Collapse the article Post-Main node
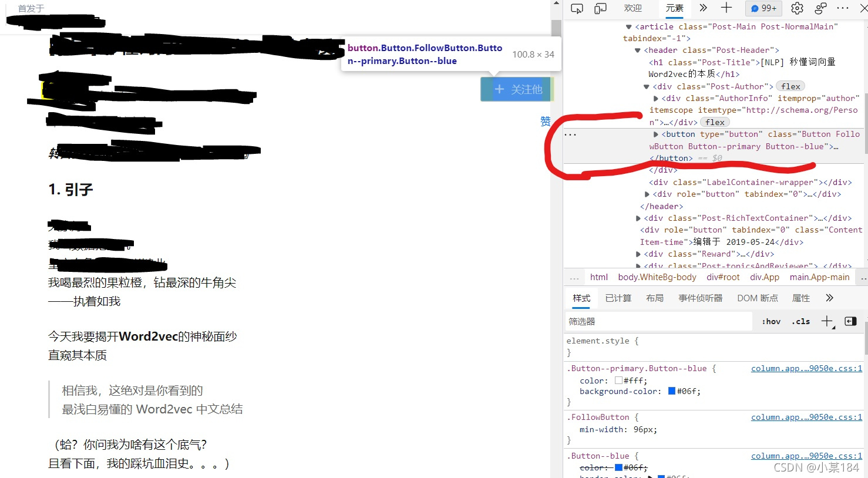 click(629, 27)
